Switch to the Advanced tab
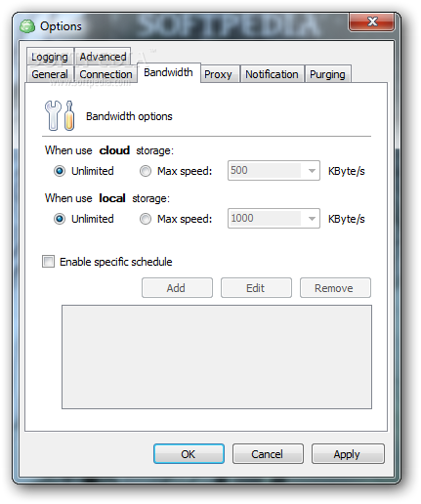The width and height of the screenshot is (421, 504). (x=103, y=57)
